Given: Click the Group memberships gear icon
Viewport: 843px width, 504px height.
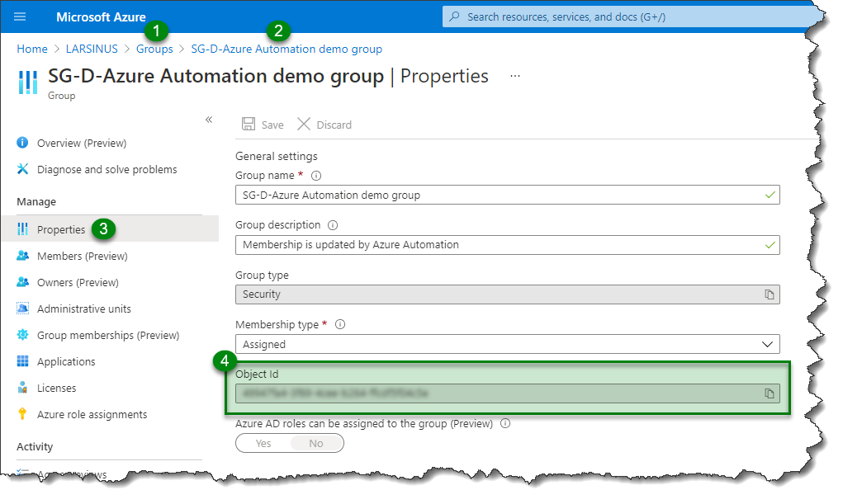Looking at the screenshot, I should pyautogui.click(x=22, y=334).
